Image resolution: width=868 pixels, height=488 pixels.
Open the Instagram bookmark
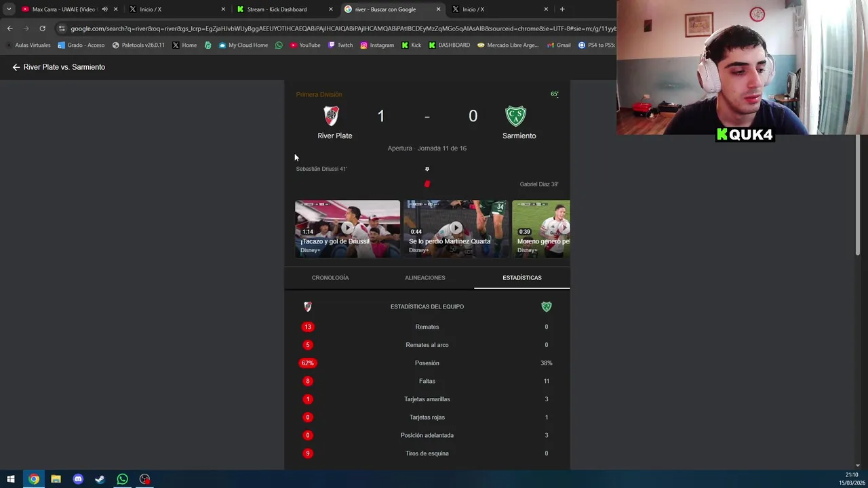(x=377, y=45)
